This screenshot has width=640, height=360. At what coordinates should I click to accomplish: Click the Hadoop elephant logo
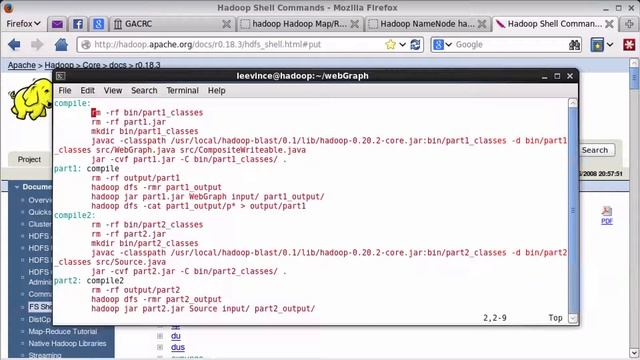[x=31, y=99]
